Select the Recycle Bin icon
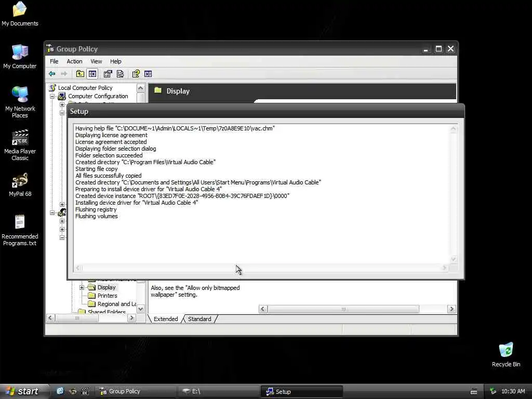 click(x=506, y=354)
